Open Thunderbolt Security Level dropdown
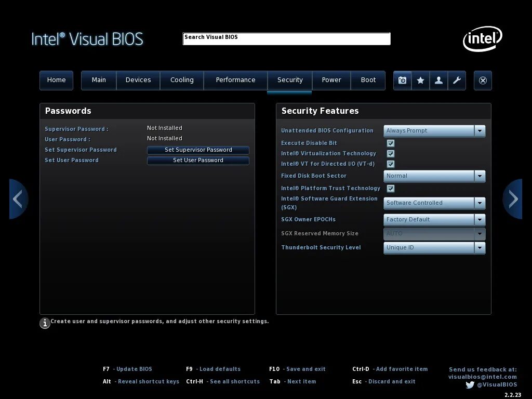Screen dimensions: 532x399 coord(434,248)
